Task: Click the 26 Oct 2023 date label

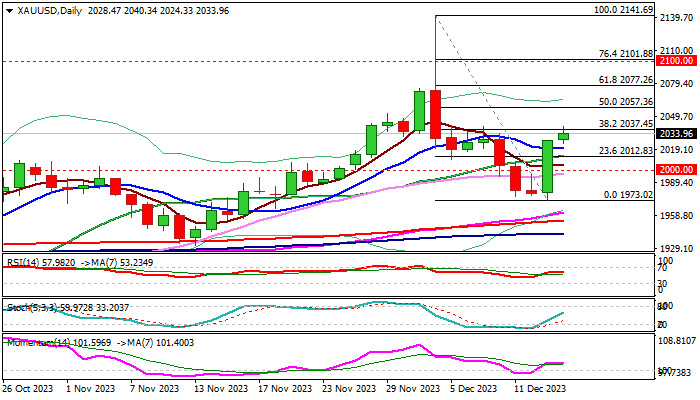Action: click(x=30, y=389)
